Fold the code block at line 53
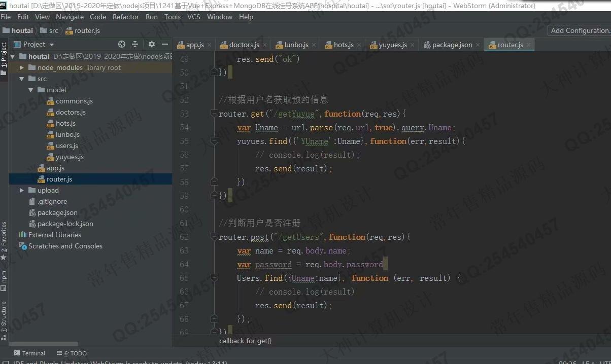Image resolution: width=611 pixels, height=364 pixels. (214, 114)
